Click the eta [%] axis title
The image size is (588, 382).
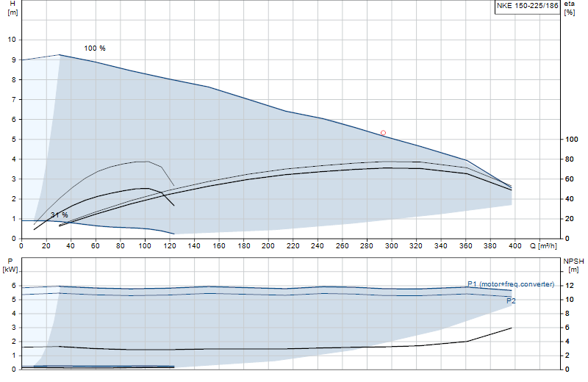(569, 8)
